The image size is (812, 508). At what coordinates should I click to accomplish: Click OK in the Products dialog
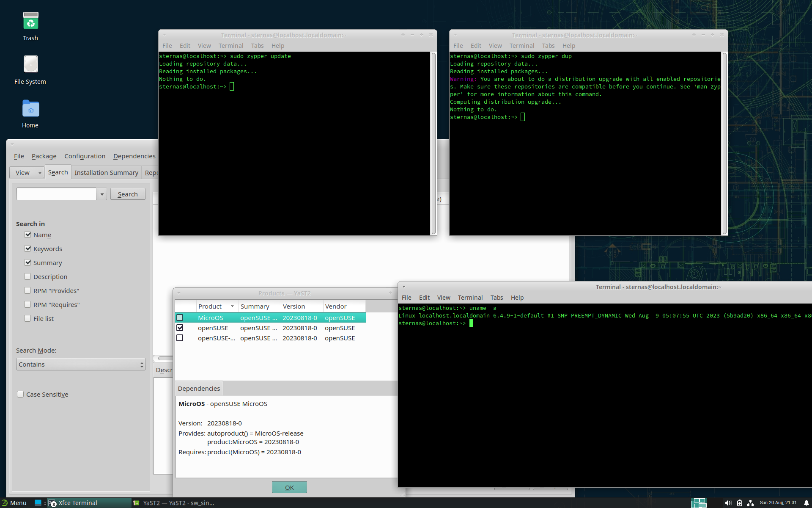coord(289,487)
